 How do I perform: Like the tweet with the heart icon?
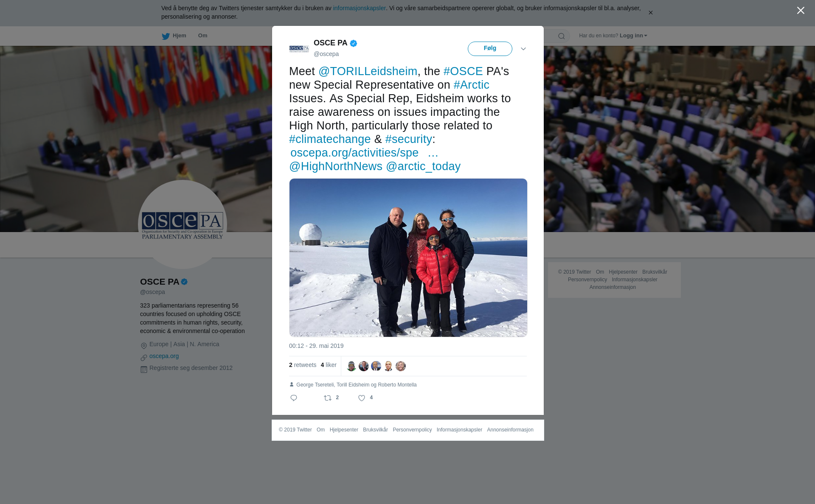pos(362,398)
